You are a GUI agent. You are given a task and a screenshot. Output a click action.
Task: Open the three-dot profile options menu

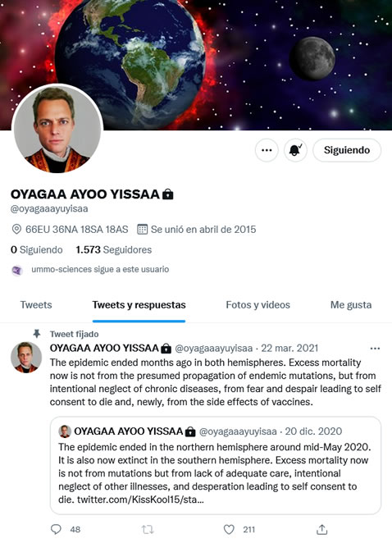(267, 150)
